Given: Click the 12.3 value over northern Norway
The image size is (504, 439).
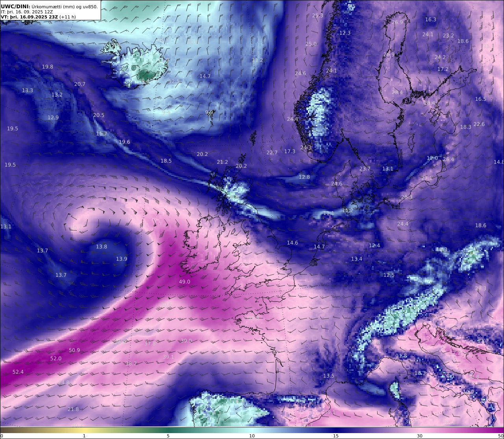Looking at the screenshot, I should [x=345, y=33].
